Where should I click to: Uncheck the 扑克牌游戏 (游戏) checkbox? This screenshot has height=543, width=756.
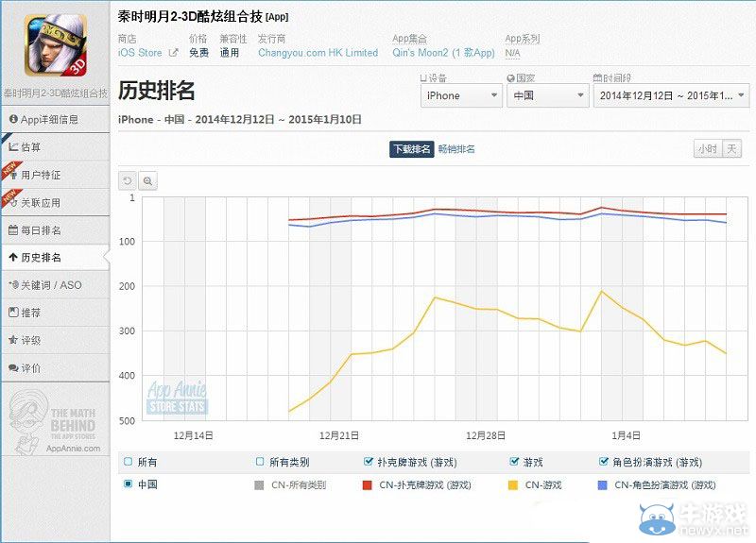pos(369,462)
